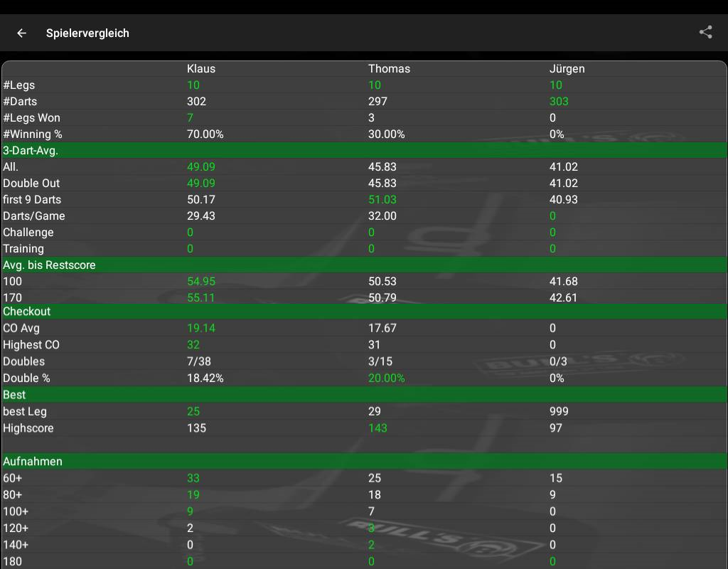Click Thomas's Highscore value 143
728x569 pixels.
(378, 428)
